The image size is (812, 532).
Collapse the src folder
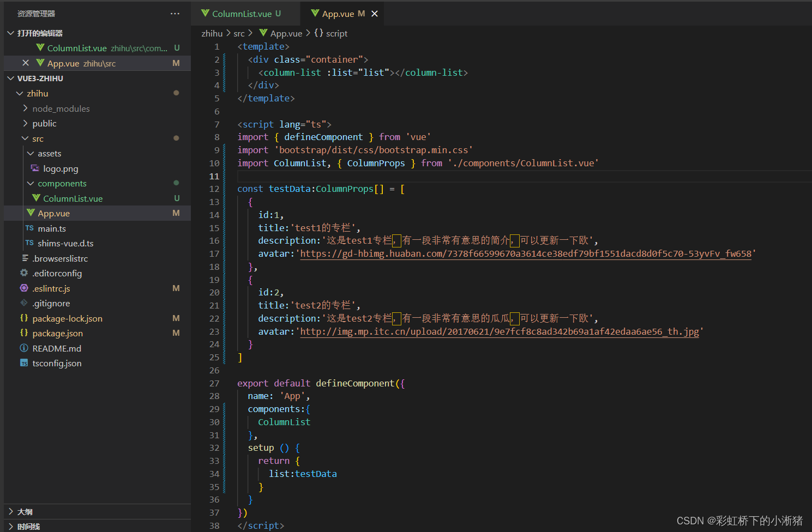25,138
